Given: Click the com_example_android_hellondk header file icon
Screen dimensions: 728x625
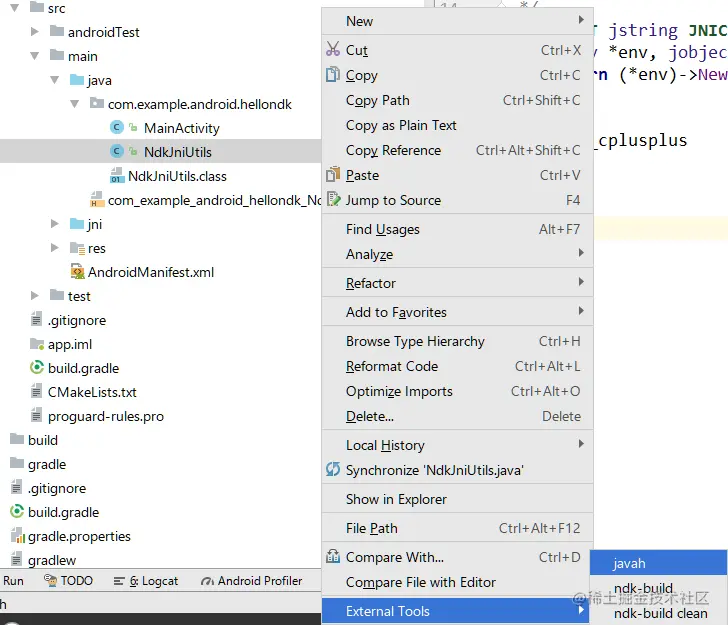Looking at the screenshot, I should tap(97, 200).
